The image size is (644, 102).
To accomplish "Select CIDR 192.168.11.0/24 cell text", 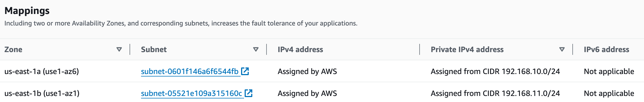I will pyautogui.click(x=495, y=93).
